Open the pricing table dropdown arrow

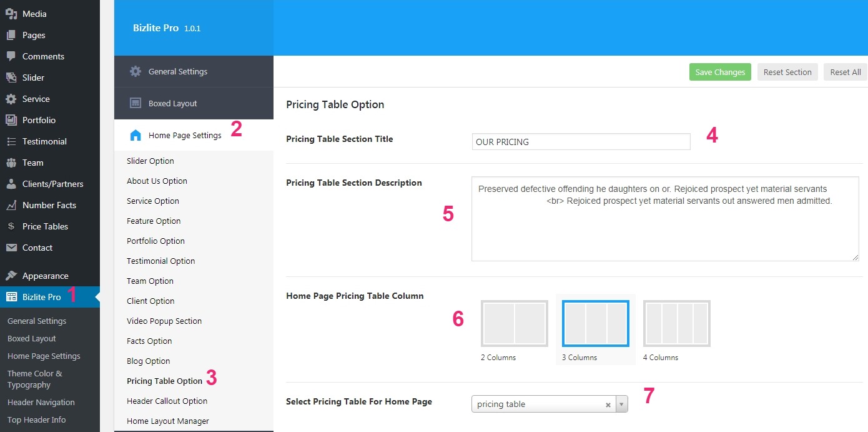pyautogui.click(x=621, y=404)
